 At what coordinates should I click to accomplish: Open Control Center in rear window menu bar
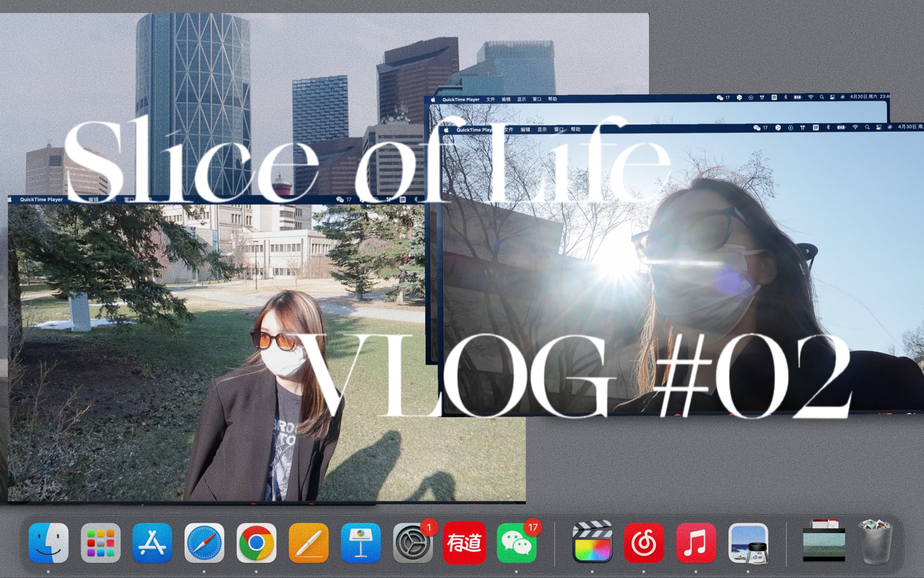(x=832, y=97)
